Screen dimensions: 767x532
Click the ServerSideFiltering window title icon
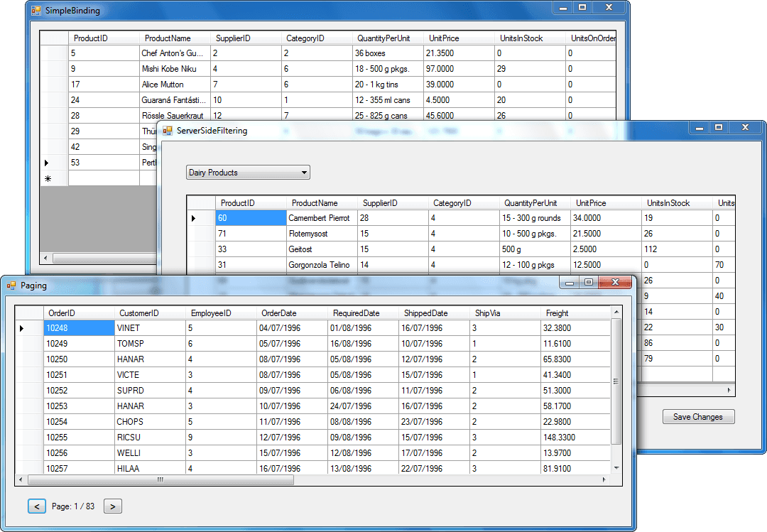pos(168,131)
